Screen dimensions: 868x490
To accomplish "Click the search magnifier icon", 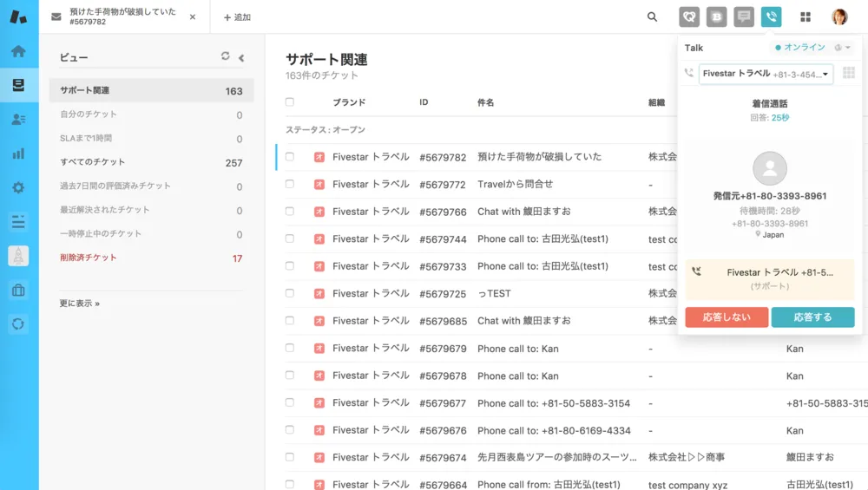I will coord(652,16).
